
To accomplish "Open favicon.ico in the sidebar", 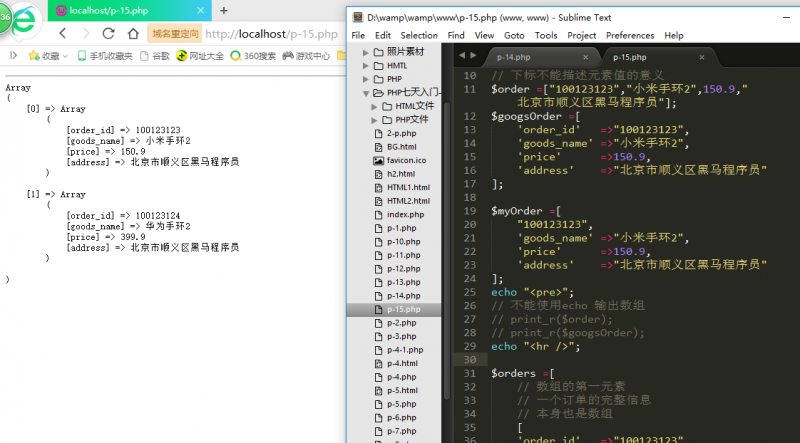I will coord(406,160).
